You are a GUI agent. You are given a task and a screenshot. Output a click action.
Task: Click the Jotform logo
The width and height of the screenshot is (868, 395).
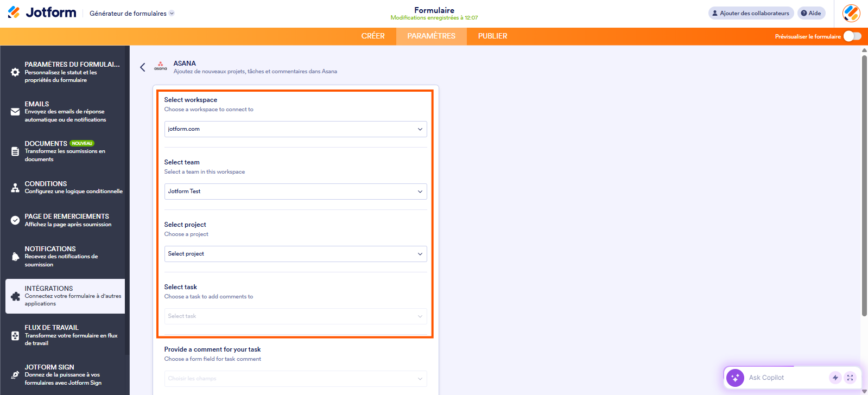coord(42,12)
